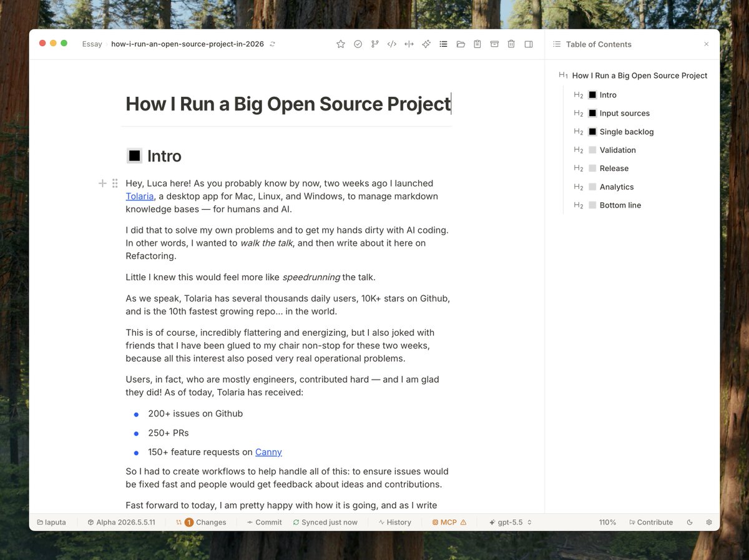749x560 pixels.
Task: Click Commit in the status bar
Action: pyautogui.click(x=264, y=522)
